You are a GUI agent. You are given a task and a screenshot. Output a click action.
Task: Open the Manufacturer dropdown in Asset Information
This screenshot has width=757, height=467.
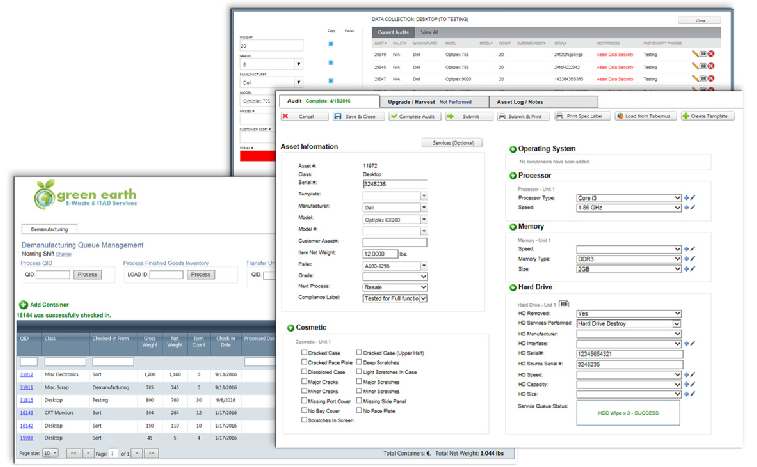[395, 208]
